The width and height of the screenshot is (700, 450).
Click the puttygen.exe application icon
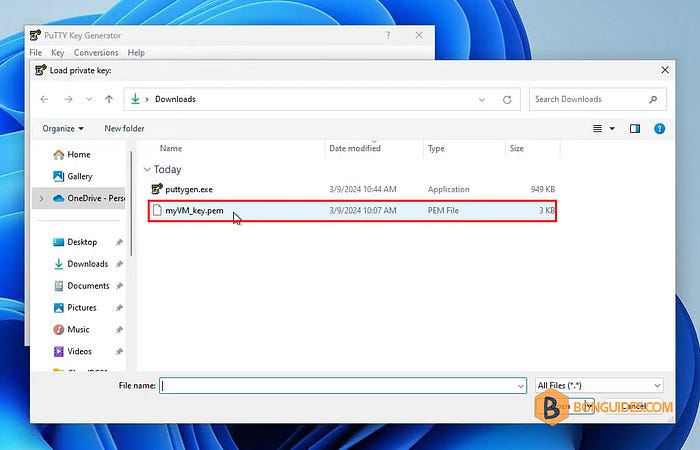tap(157, 189)
